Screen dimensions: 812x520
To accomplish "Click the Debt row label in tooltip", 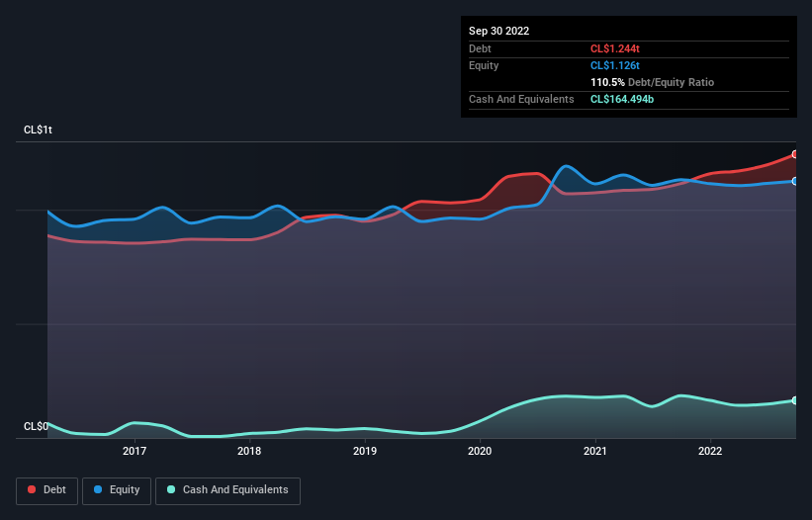I will (x=480, y=48).
